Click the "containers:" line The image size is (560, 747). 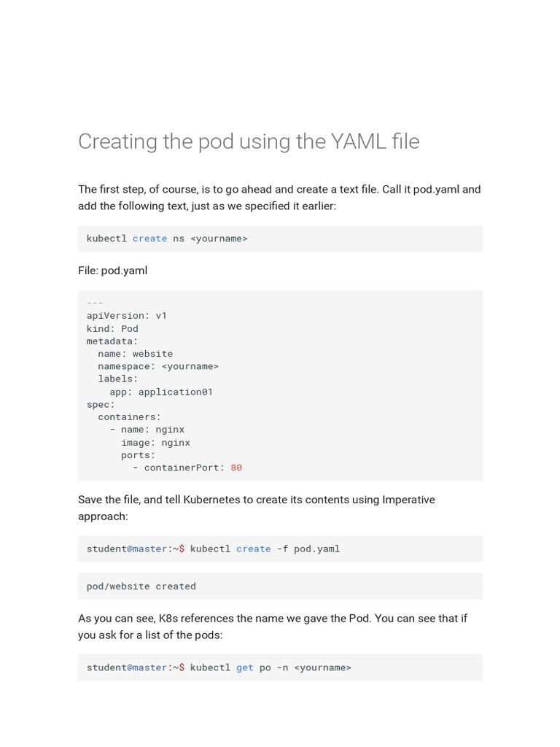[x=130, y=417]
